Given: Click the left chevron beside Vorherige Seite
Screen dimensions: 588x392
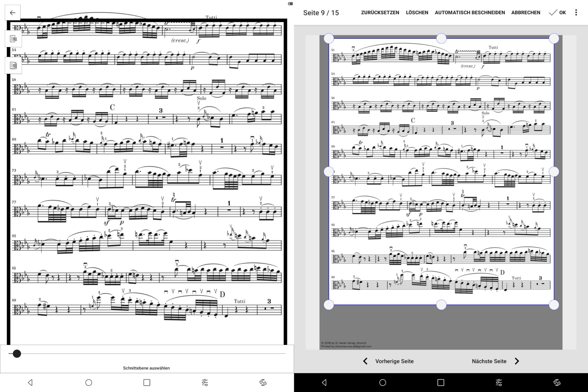Looking at the screenshot, I should click(x=365, y=361).
